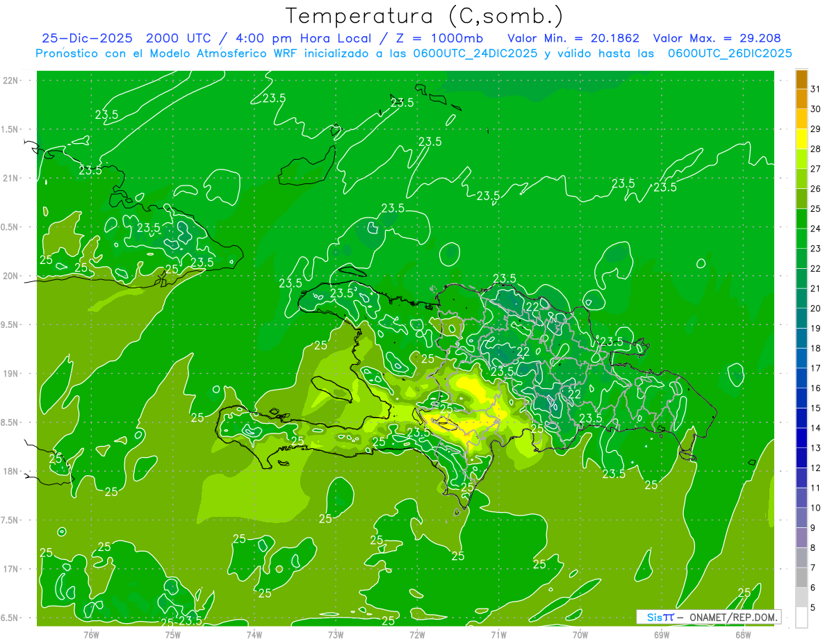Click the '19N' latitude label
The height and width of the screenshot is (644, 834).
10,374
